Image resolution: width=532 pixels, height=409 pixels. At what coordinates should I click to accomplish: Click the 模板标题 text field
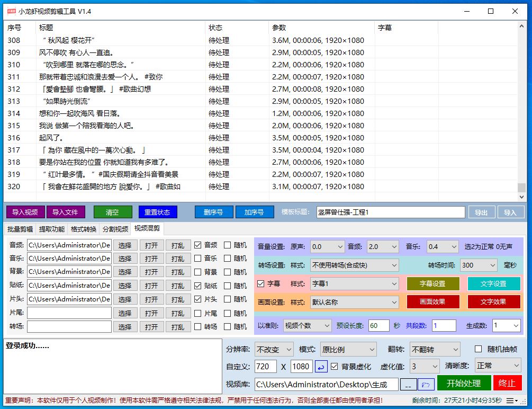(x=390, y=212)
